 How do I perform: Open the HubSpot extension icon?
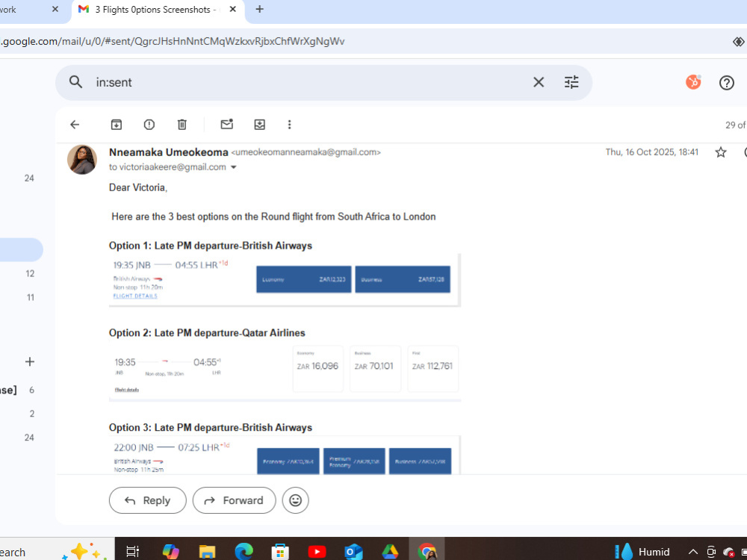(693, 82)
